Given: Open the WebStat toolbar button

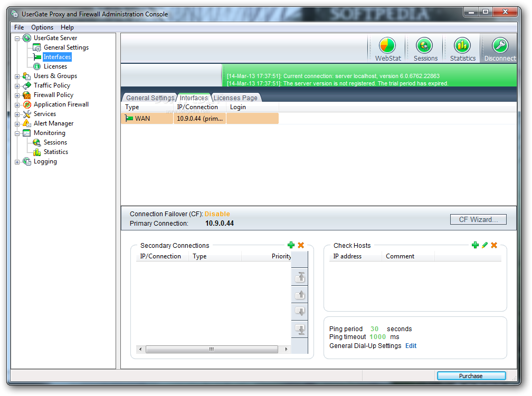Looking at the screenshot, I should tap(387, 49).
